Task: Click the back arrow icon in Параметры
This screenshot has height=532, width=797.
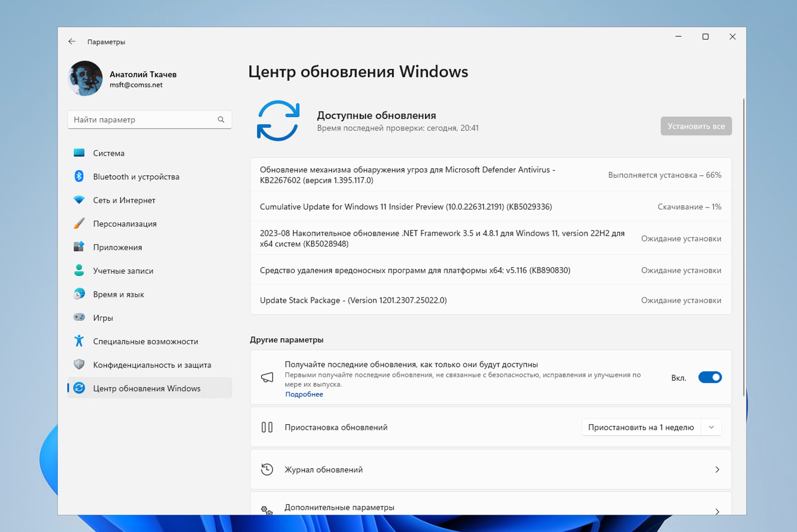Action: [72, 41]
